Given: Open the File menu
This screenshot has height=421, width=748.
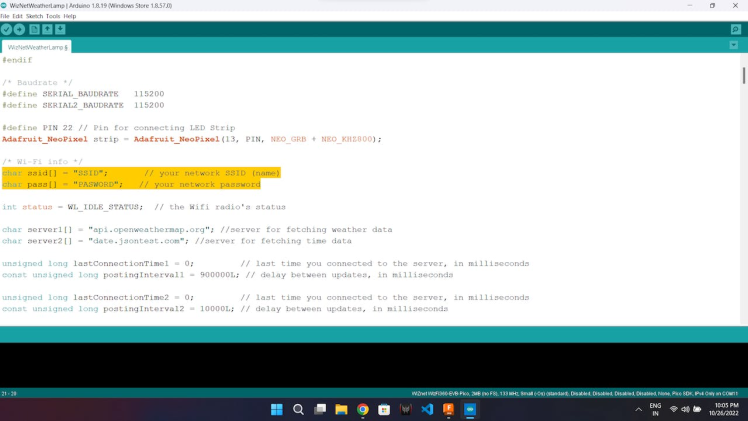Looking at the screenshot, I should 5,16.
